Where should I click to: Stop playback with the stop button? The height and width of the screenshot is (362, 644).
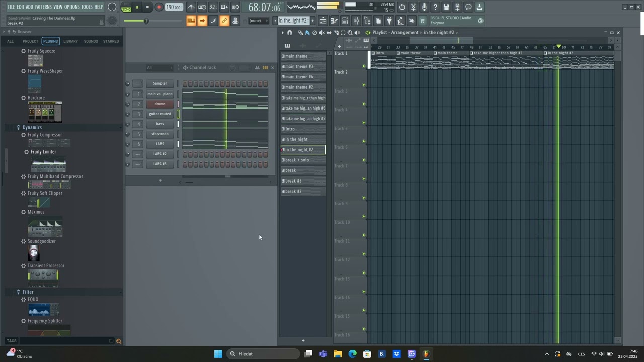(x=147, y=7)
